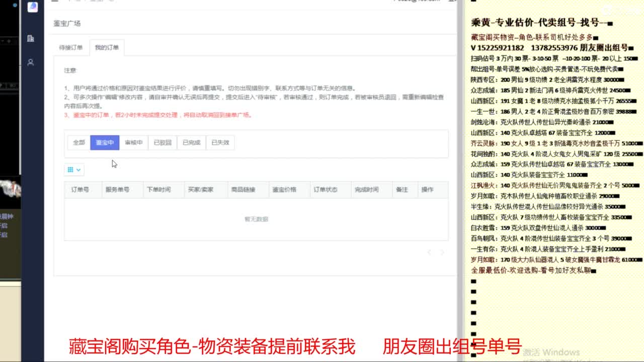Click the 备注 column header
Screen dimensions: 644x362
(402, 190)
